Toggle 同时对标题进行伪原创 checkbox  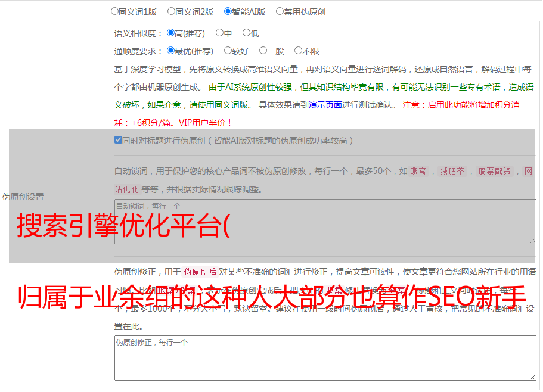pos(118,140)
